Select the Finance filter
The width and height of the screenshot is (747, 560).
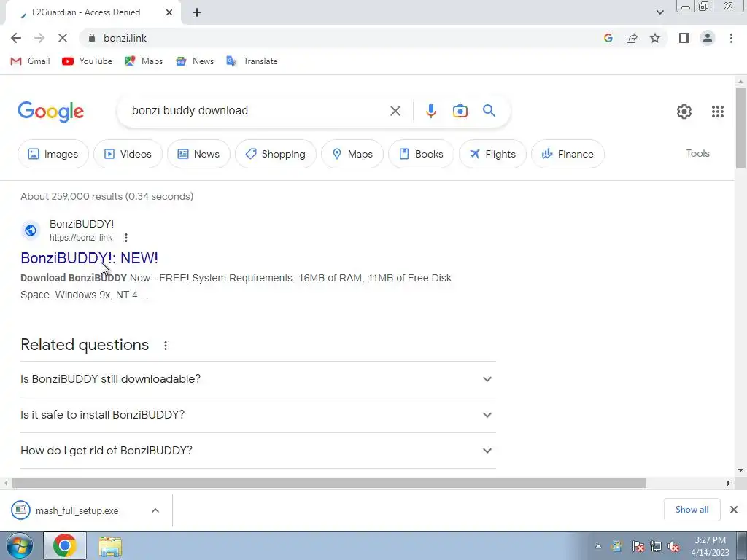pyautogui.click(x=568, y=154)
